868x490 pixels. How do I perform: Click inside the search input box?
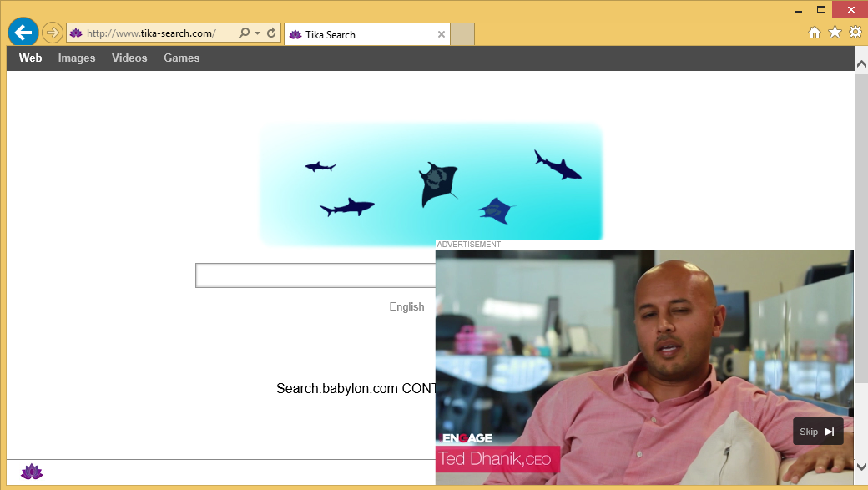coord(313,275)
